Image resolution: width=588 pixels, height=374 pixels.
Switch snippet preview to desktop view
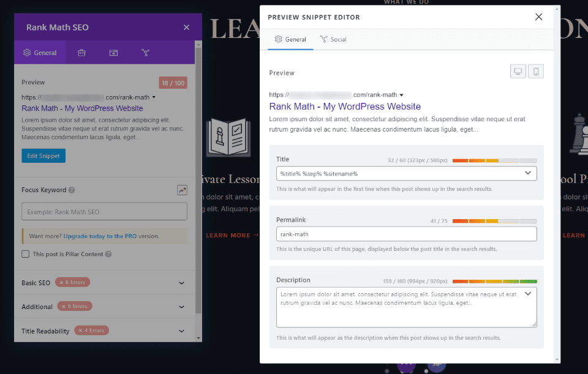[x=518, y=71]
